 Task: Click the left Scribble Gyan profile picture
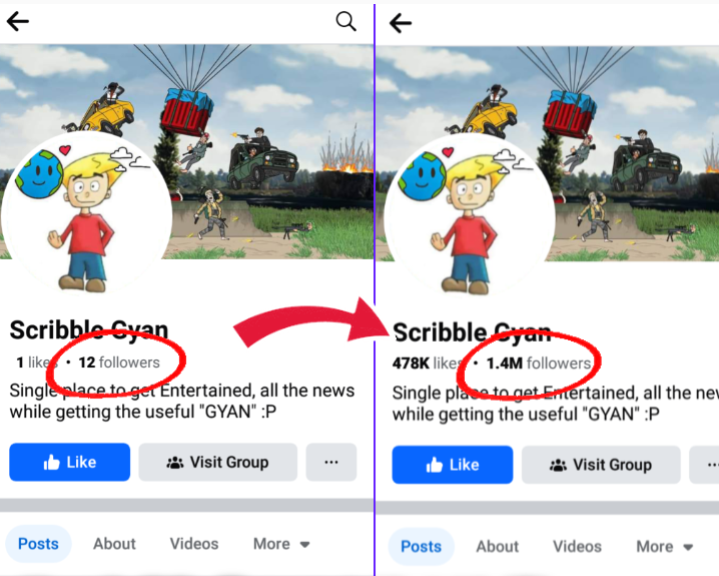pos(86,214)
